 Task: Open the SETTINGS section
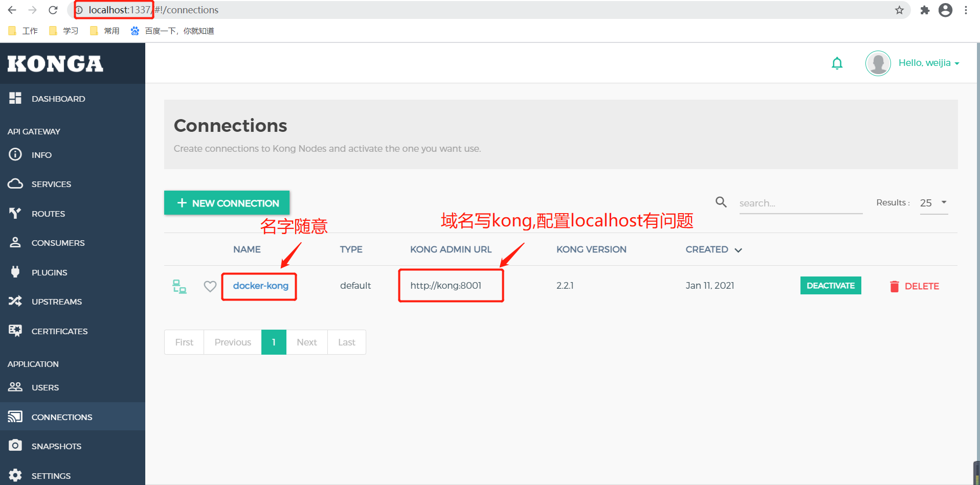(51, 475)
